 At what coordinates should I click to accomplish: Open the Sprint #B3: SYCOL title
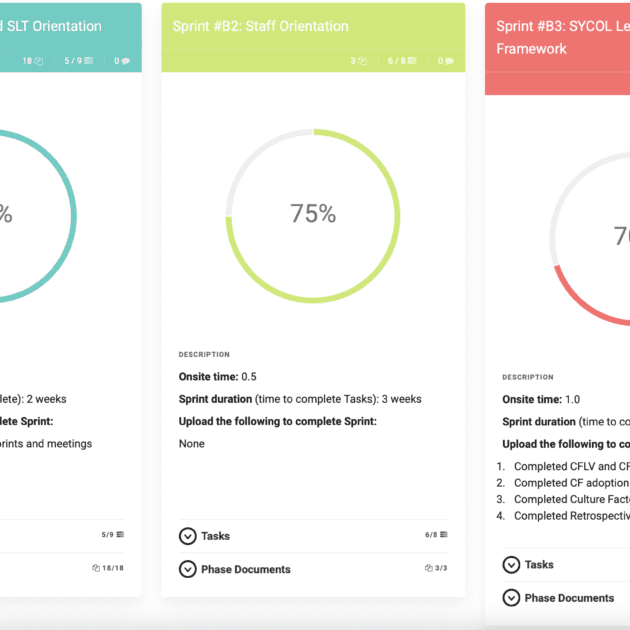coord(563,37)
